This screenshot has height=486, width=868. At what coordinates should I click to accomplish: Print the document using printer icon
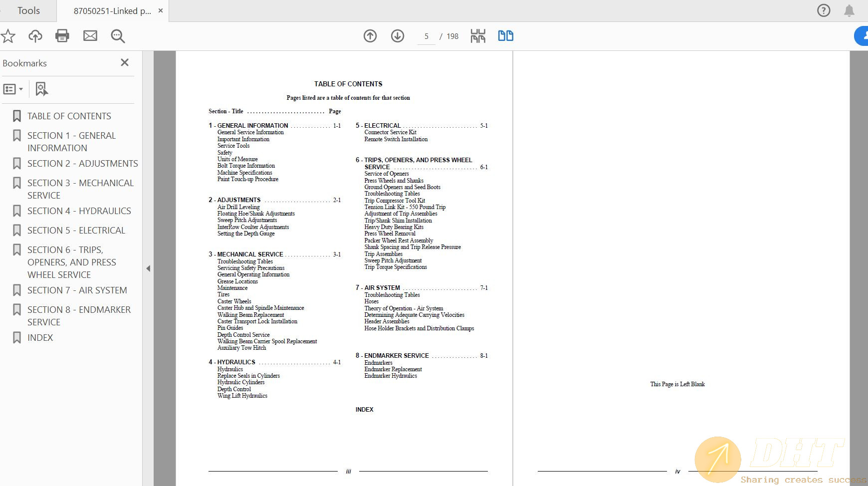pyautogui.click(x=62, y=36)
